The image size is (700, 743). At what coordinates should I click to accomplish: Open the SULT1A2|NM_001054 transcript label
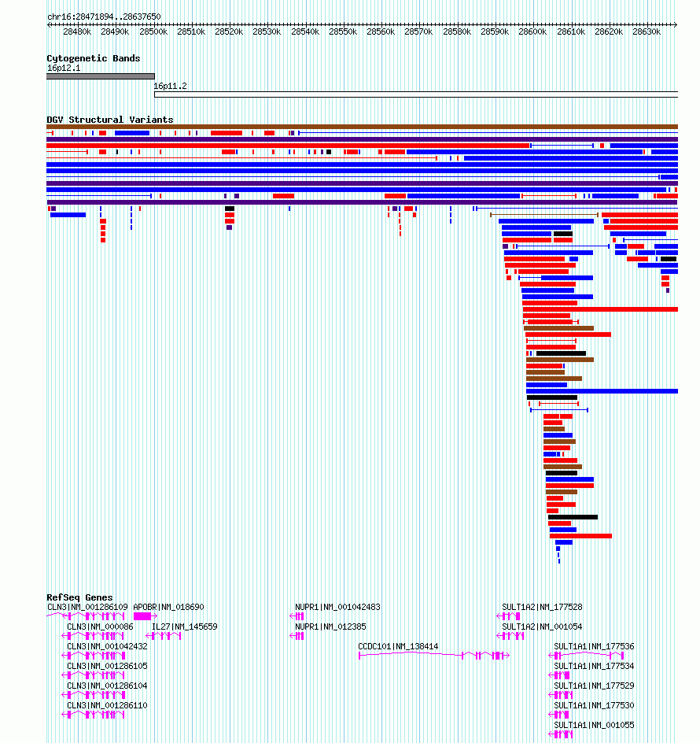[x=542, y=627]
